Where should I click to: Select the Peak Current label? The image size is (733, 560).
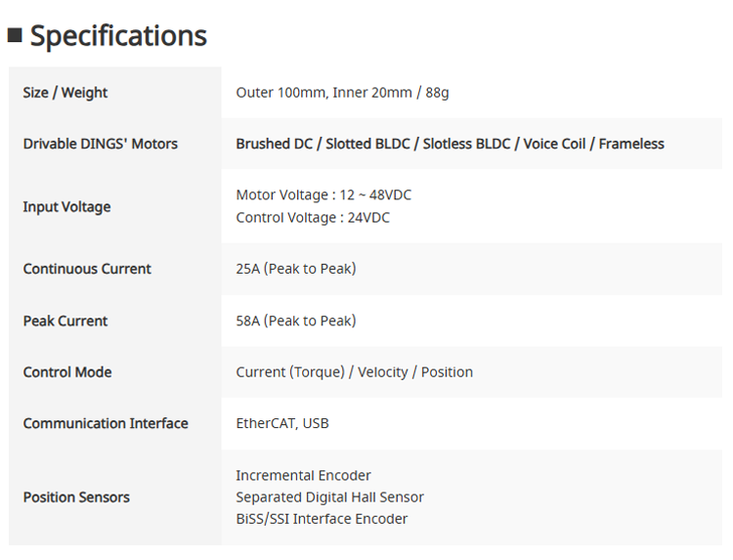65,322
